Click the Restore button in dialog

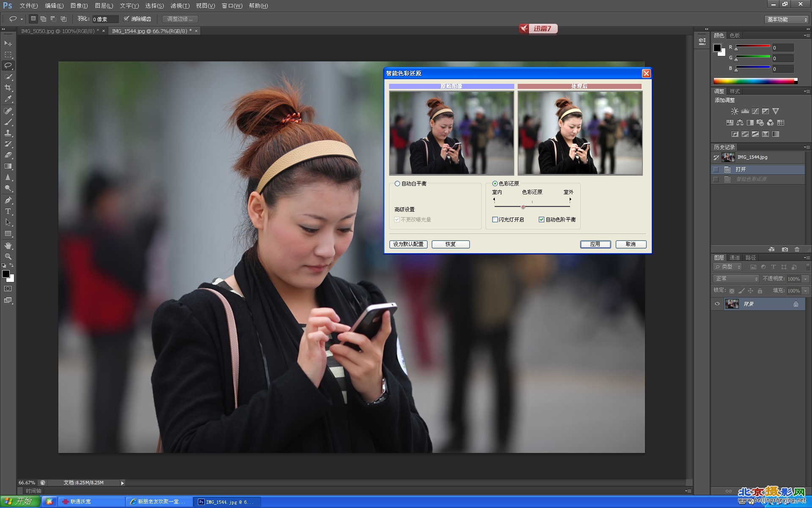tap(450, 244)
